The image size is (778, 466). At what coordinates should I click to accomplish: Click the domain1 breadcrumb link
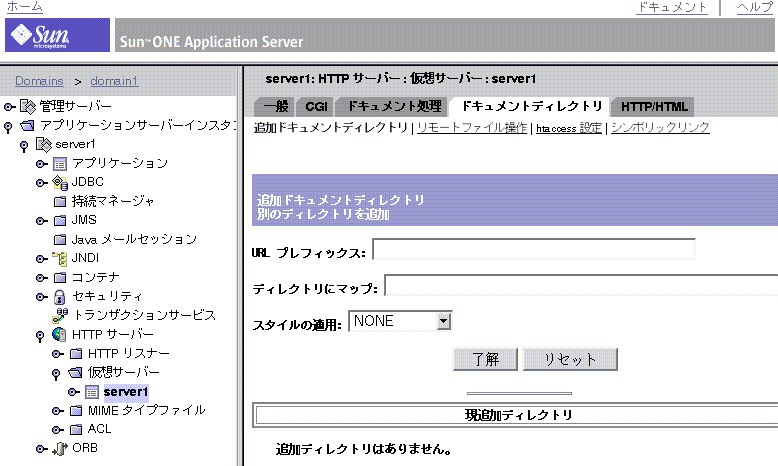coord(114,81)
